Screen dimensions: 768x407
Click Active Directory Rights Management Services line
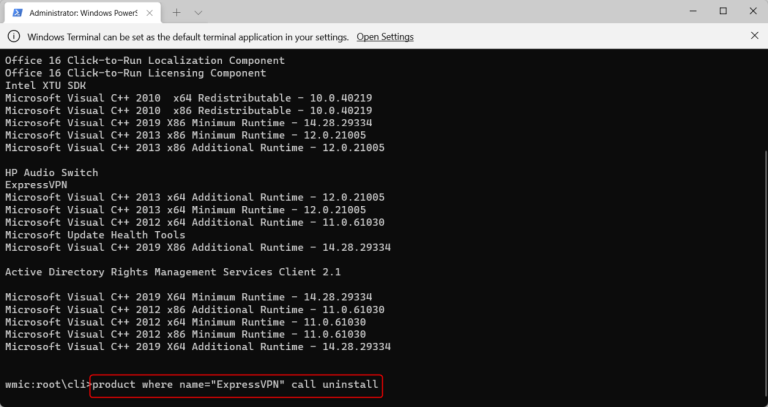pos(173,272)
